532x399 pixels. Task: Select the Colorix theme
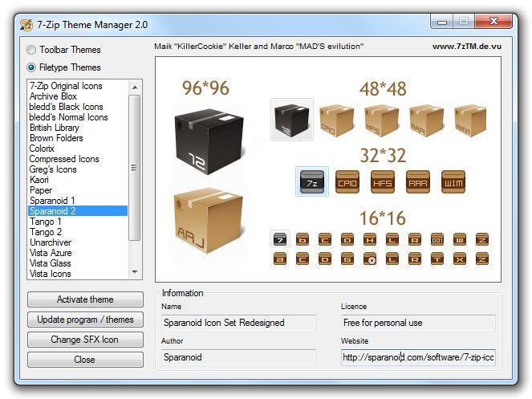42,149
